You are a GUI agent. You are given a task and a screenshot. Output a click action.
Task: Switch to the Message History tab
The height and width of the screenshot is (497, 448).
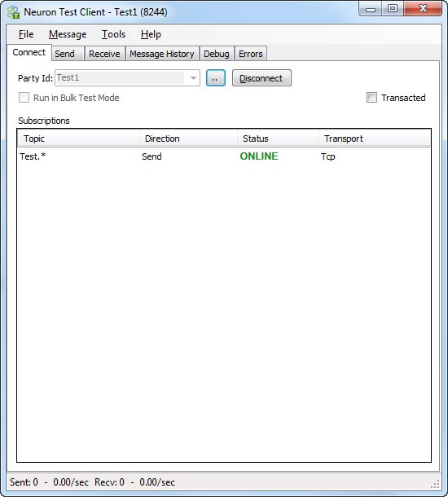(x=162, y=54)
